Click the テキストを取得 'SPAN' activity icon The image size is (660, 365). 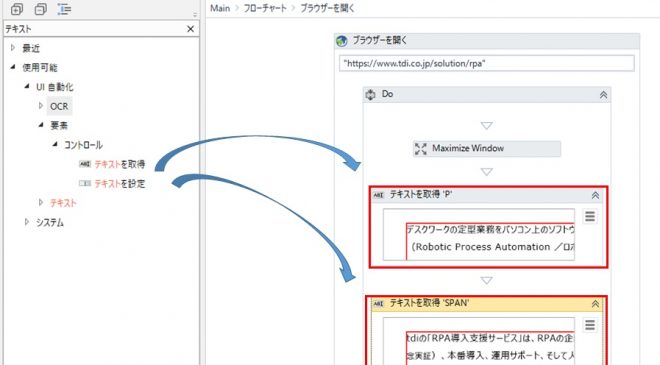(x=378, y=304)
